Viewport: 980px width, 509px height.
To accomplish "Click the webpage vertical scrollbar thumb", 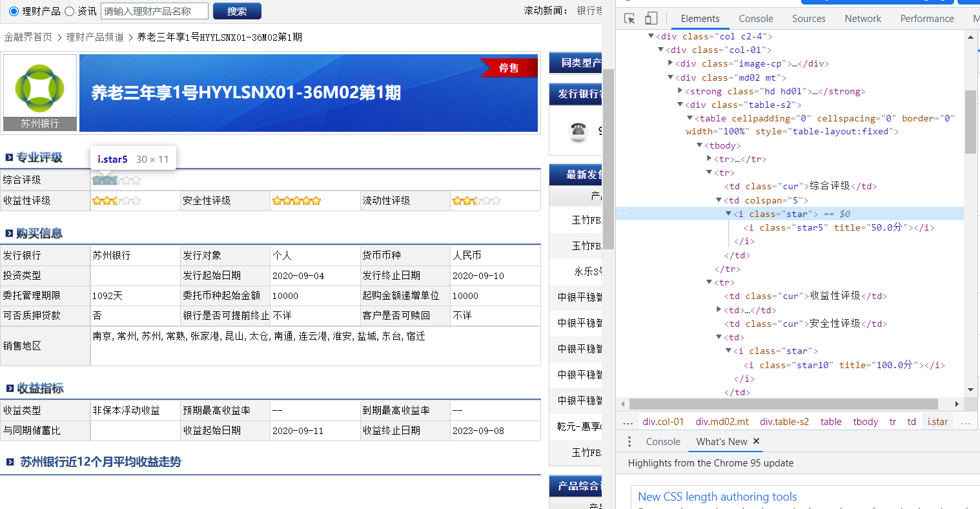I will [608, 158].
